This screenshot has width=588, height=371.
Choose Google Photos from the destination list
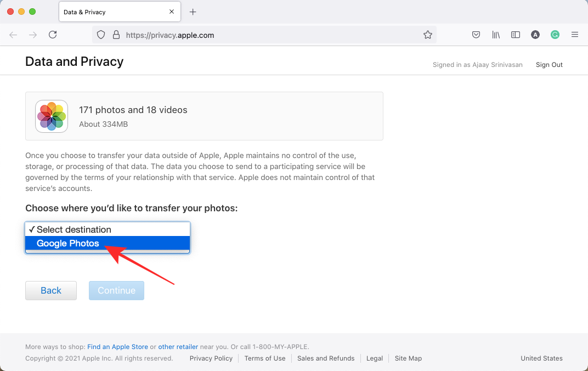pyautogui.click(x=108, y=243)
